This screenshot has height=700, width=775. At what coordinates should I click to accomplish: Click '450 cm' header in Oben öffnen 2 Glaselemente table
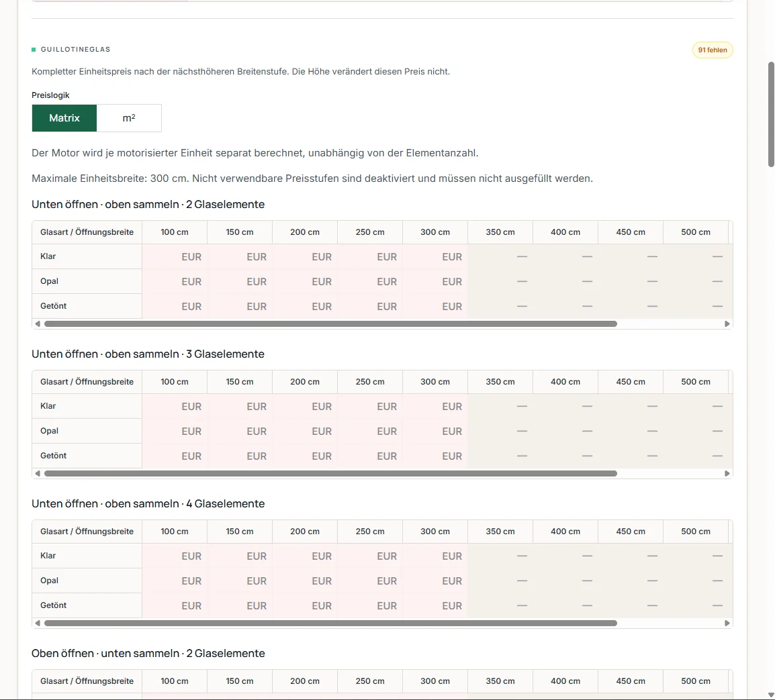click(630, 681)
